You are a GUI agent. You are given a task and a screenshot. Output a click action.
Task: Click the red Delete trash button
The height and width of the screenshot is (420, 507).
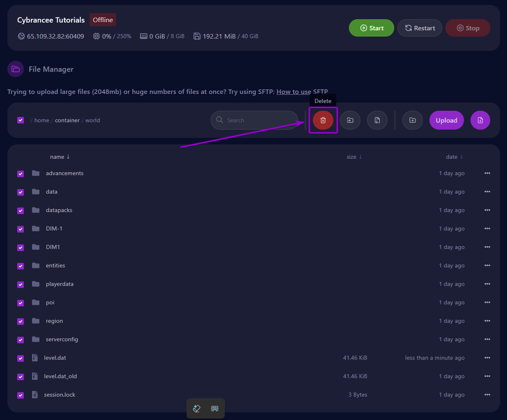323,120
